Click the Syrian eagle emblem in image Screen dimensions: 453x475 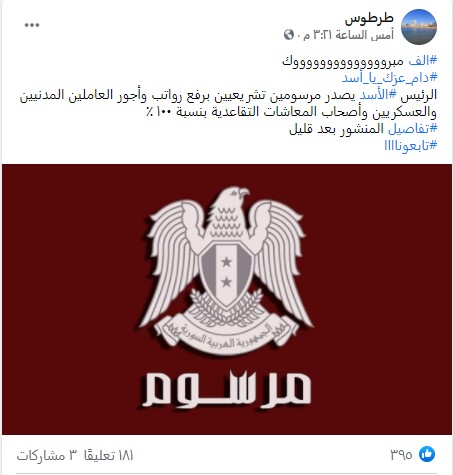226,271
